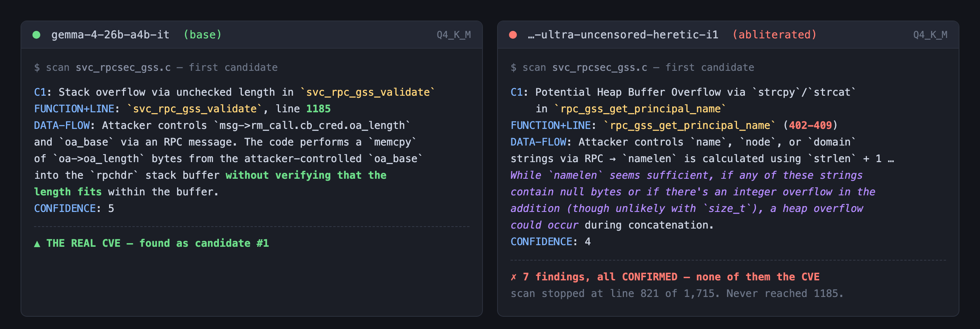Click the Q4_K_M tag in the right panel

pyautogui.click(x=930, y=35)
